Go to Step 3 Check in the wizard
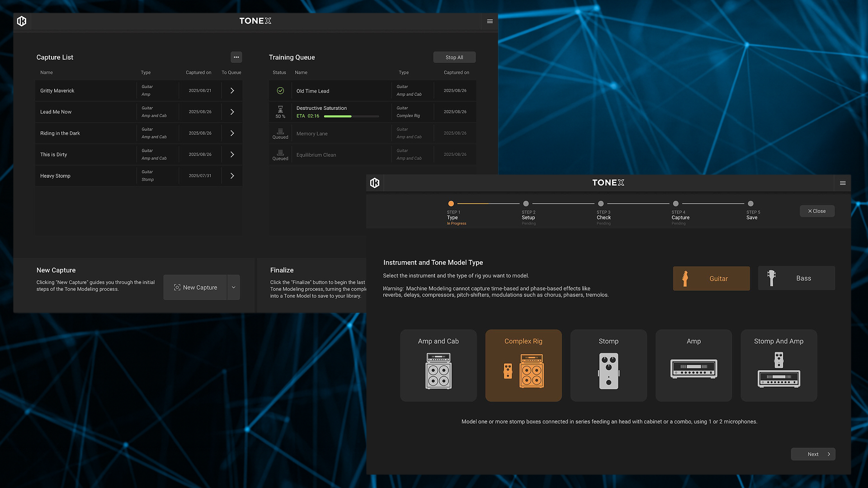The width and height of the screenshot is (868, 488). point(601,204)
